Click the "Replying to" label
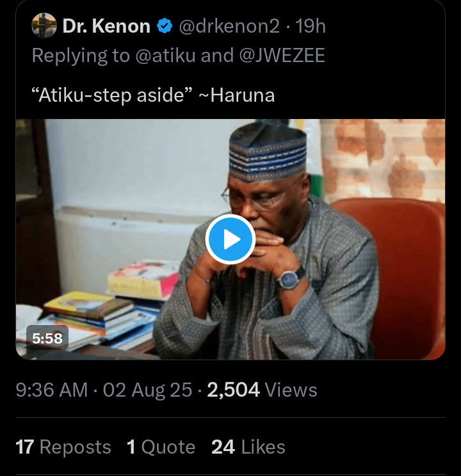 tap(80, 56)
